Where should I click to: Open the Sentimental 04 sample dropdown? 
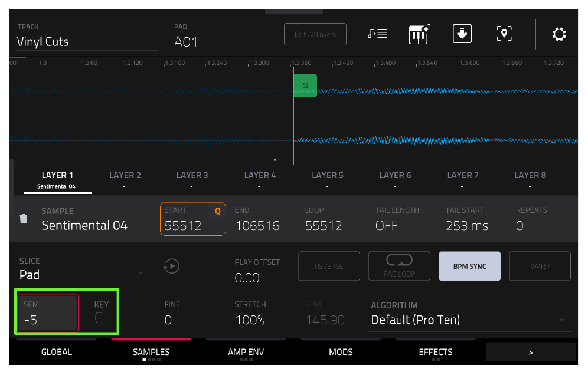(x=97, y=225)
